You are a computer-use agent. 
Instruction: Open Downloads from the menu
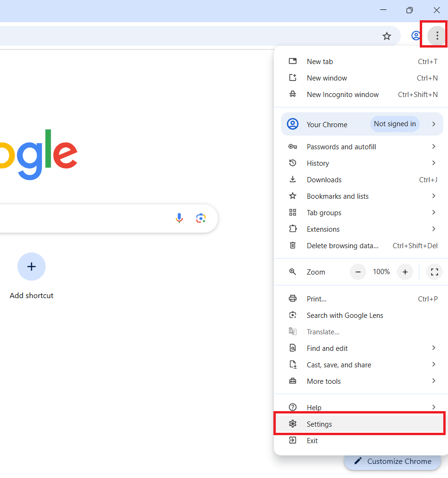(x=361, y=179)
